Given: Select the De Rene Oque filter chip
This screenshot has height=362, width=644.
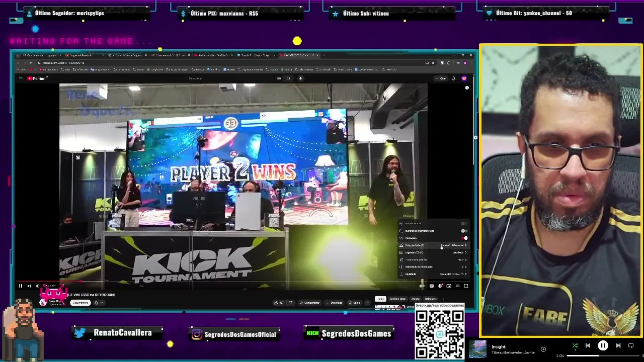Looking at the screenshot, I should (x=397, y=299).
